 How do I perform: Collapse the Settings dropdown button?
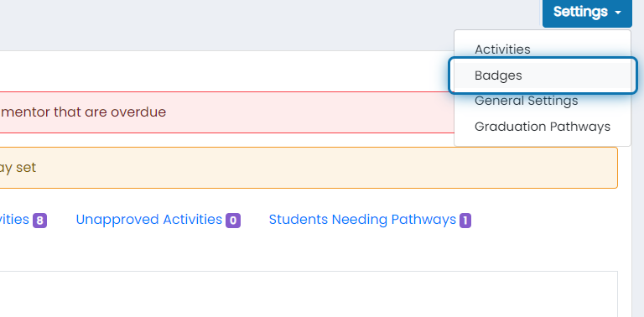pyautogui.click(x=587, y=13)
